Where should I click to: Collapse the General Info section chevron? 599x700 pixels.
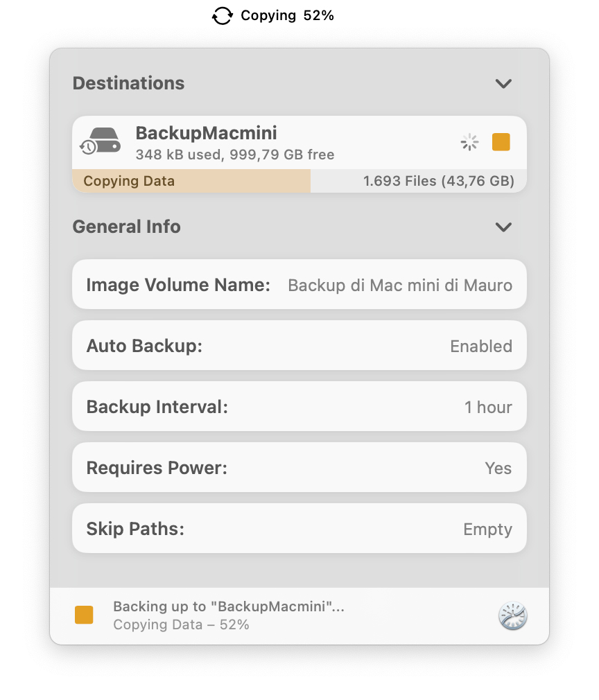[503, 227]
